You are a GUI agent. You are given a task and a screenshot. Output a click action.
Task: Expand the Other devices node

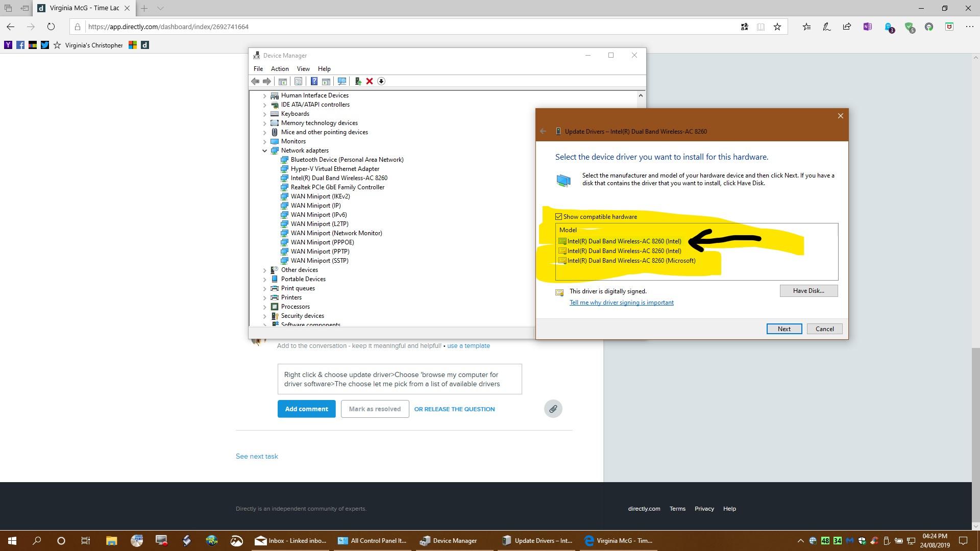pyautogui.click(x=265, y=270)
